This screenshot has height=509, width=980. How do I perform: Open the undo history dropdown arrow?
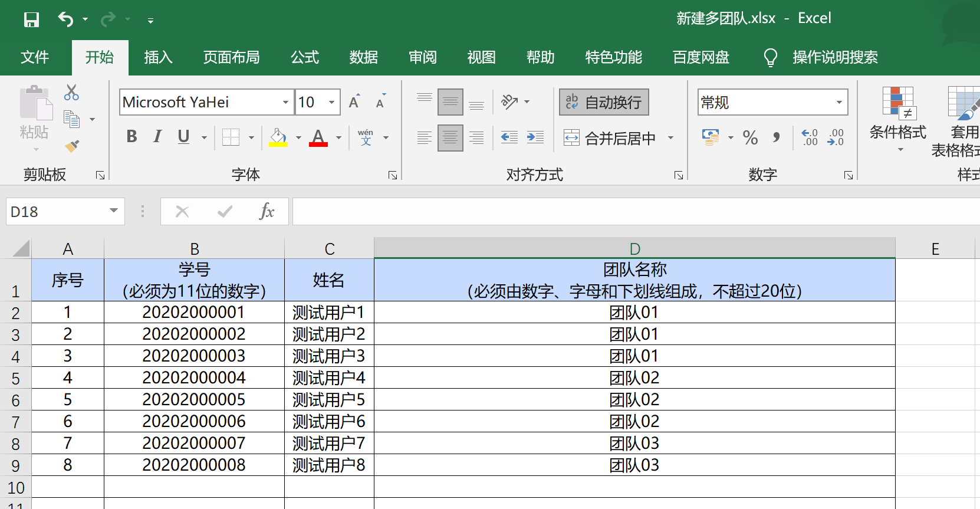pyautogui.click(x=85, y=19)
